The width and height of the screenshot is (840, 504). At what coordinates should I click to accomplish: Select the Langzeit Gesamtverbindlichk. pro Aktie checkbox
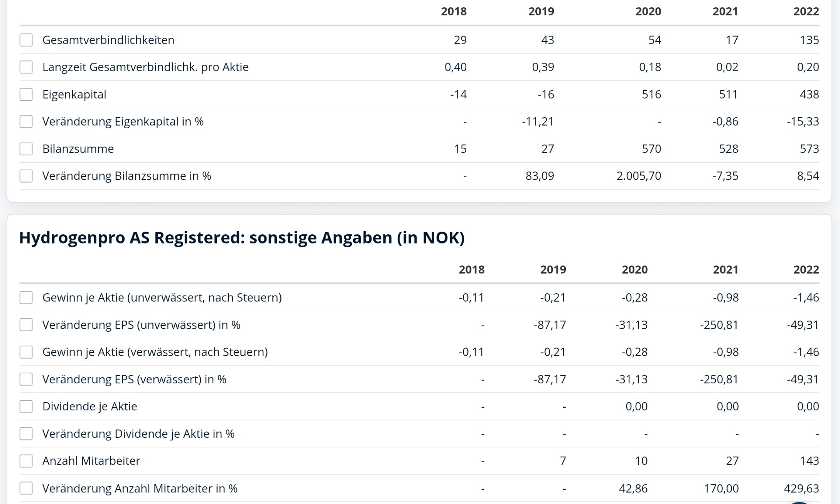point(26,67)
